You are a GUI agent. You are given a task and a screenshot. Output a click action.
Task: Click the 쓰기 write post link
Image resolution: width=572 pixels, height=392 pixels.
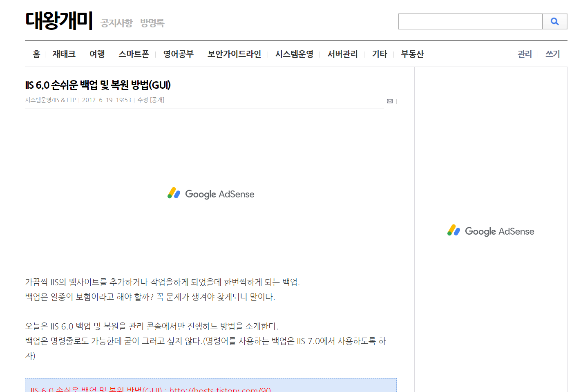[553, 54]
